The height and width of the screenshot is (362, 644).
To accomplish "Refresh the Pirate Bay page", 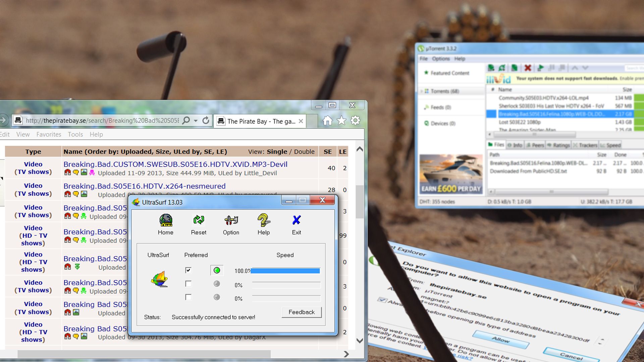I will click(x=206, y=121).
